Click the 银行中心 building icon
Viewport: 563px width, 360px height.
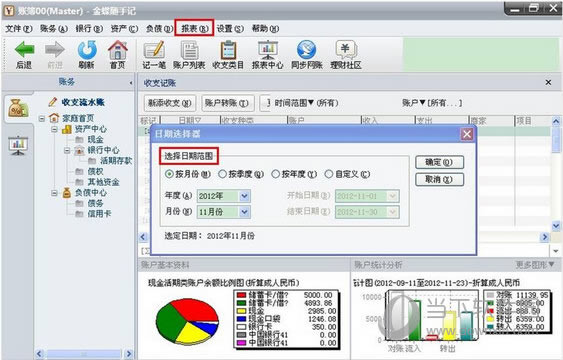(x=79, y=150)
